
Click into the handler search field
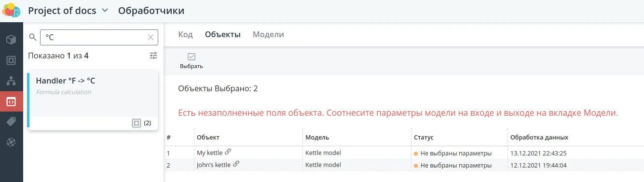(94, 37)
